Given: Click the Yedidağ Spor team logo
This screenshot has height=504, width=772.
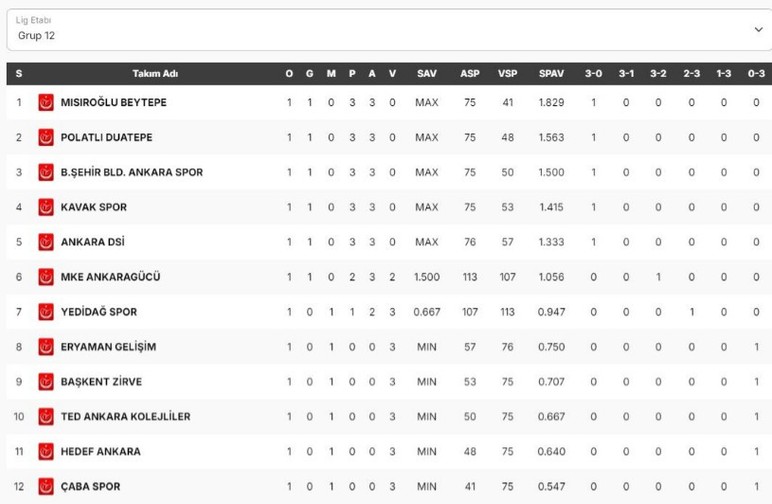Looking at the screenshot, I should click(x=46, y=312).
